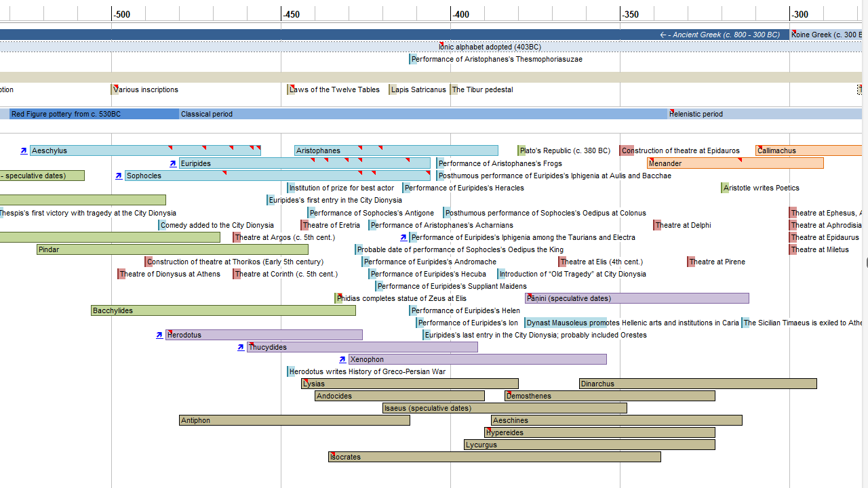The width and height of the screenshot is (868, 488).
Task: Select the Pindar lifespan bar
Action: click(172, 249)
